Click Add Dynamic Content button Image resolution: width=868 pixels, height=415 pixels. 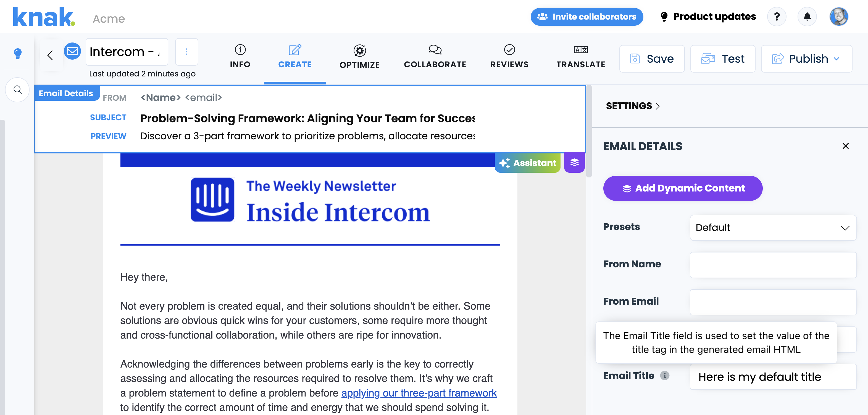tap(683, 188)
